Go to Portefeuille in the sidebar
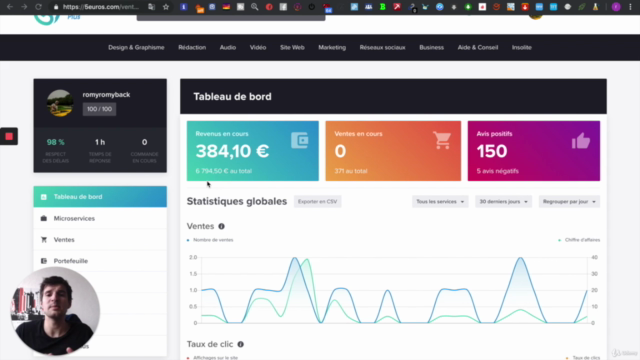 100,261
